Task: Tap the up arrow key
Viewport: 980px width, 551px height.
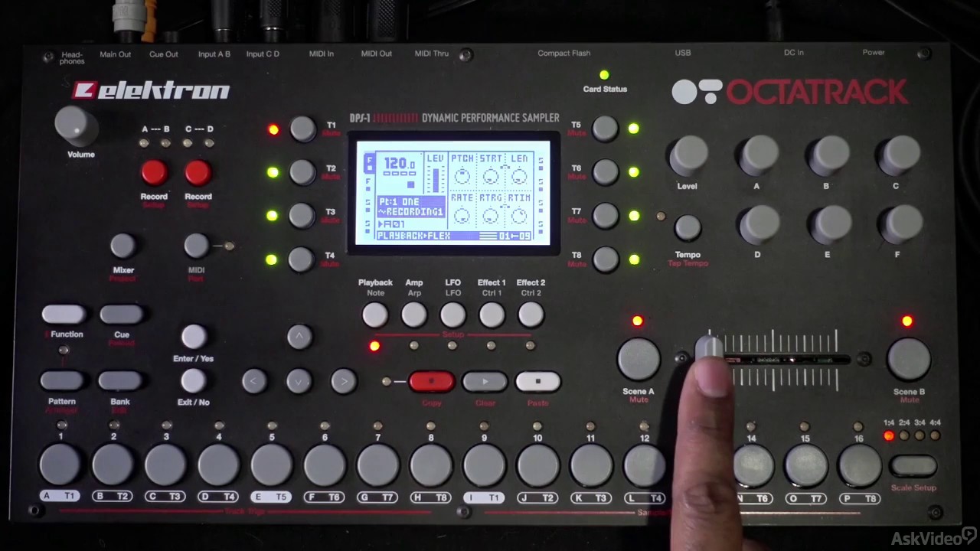Action: coord(299,337)
